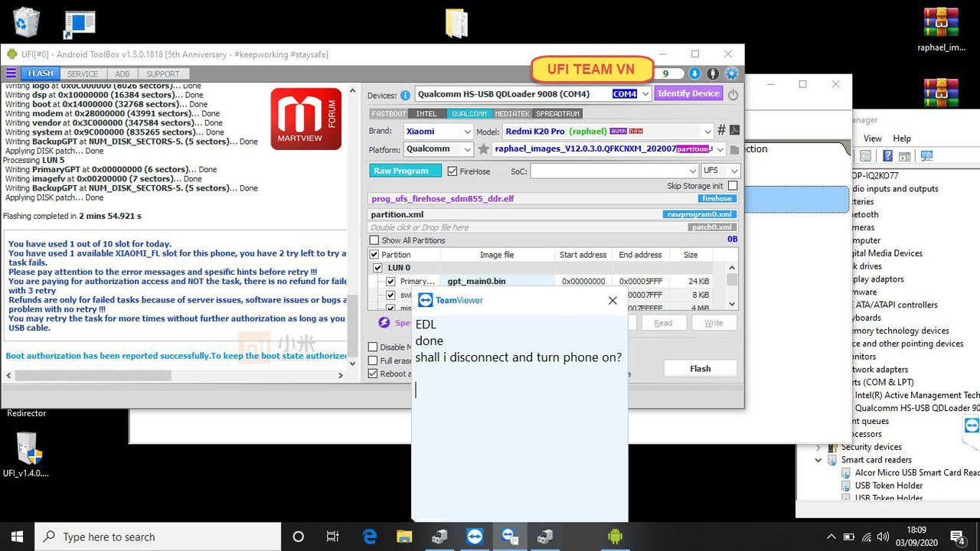Image resolution: width=980 pixels, height=551 pixels.
Task: Open notification center in system tray
Action: click(957, 536)
